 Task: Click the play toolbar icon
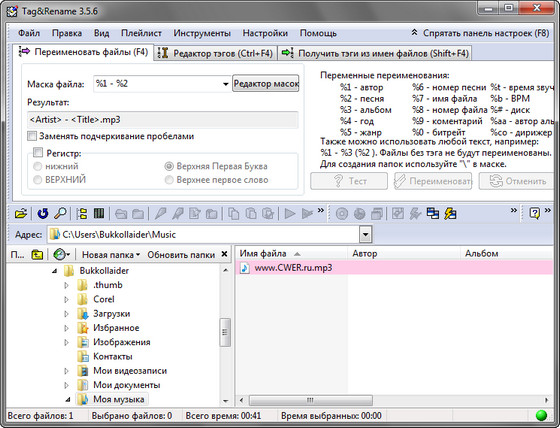pyautogui.click(x=290, y=214)
